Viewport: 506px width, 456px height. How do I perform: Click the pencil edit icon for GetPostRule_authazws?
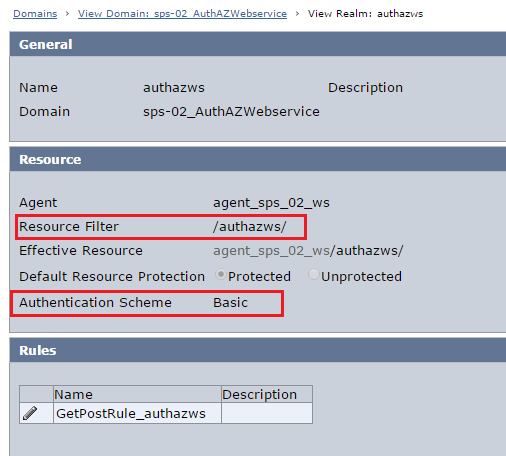click(30, 413)
